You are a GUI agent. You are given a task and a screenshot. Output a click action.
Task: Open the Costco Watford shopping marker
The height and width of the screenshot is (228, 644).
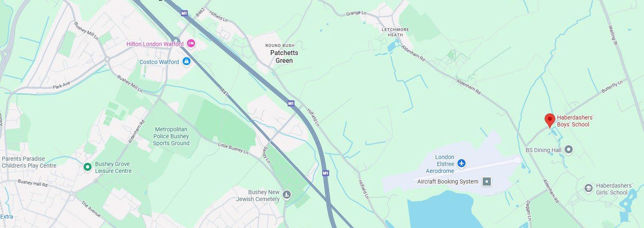187,62
